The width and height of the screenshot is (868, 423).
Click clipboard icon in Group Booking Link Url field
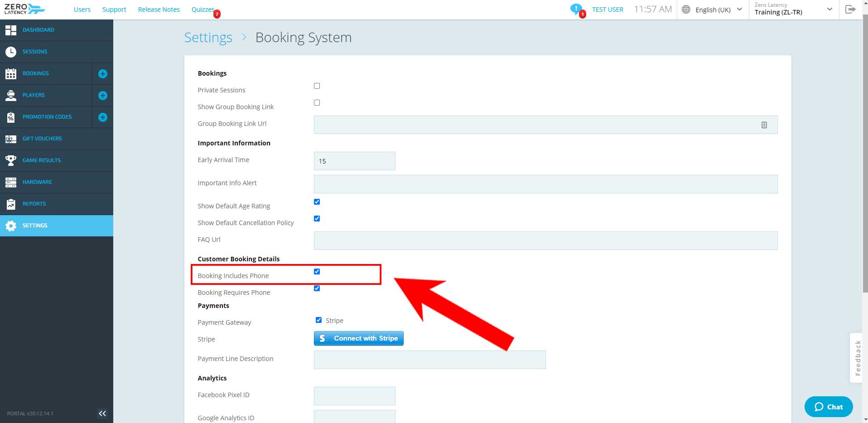click(764, 125)
